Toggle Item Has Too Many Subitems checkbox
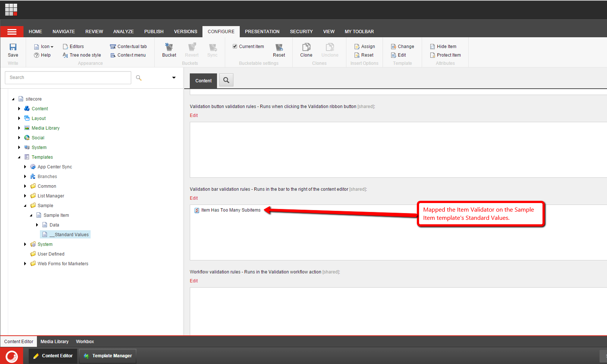607x364 pixels. 197,211
